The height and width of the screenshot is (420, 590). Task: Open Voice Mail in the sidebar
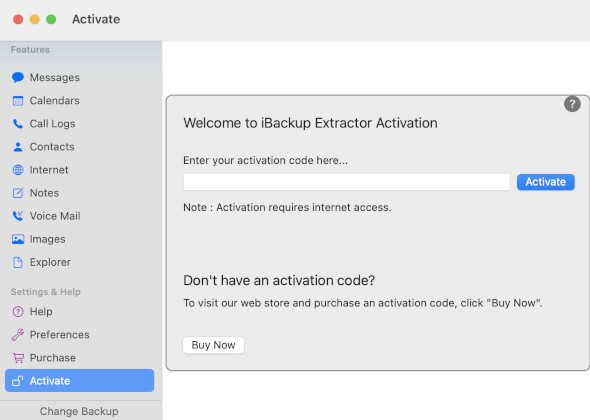(55, 216)
